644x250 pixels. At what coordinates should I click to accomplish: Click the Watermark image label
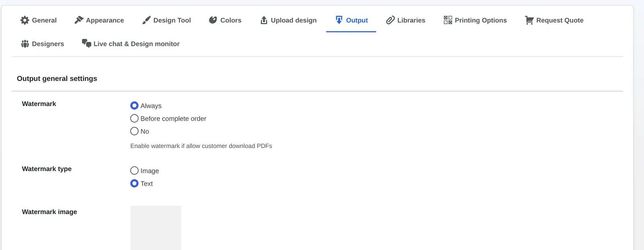coord(50,212)
